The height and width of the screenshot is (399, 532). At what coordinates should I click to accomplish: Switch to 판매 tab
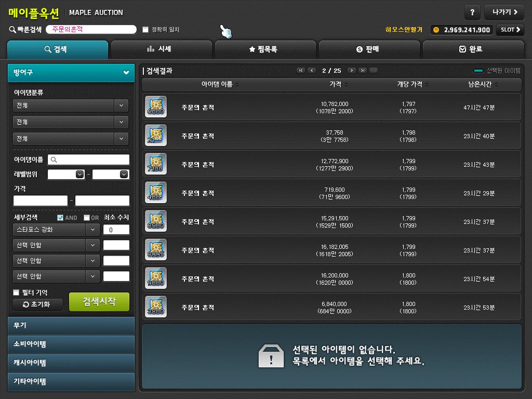pyautogui.click(x=369, y=49)
